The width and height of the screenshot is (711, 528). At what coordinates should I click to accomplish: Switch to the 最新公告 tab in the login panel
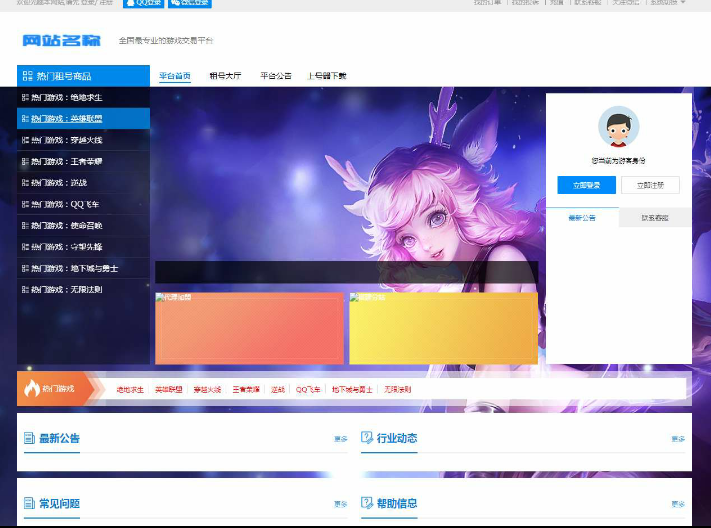(x=582, y=218)
